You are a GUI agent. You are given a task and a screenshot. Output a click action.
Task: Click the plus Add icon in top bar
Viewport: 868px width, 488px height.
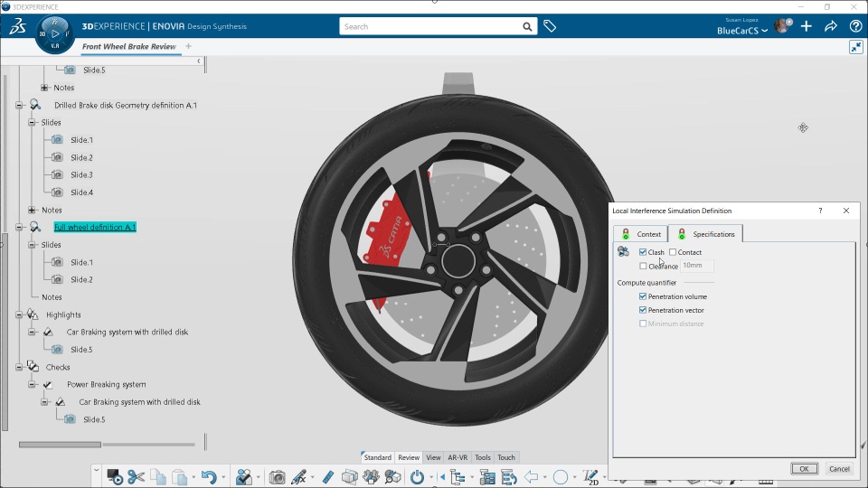807,26
